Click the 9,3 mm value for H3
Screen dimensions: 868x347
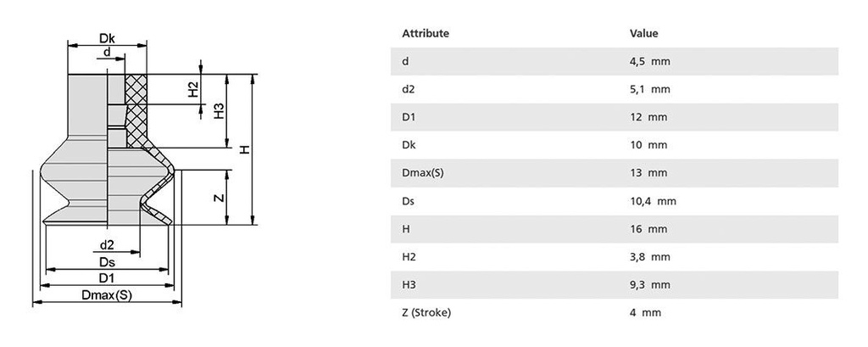coord(645,285)
